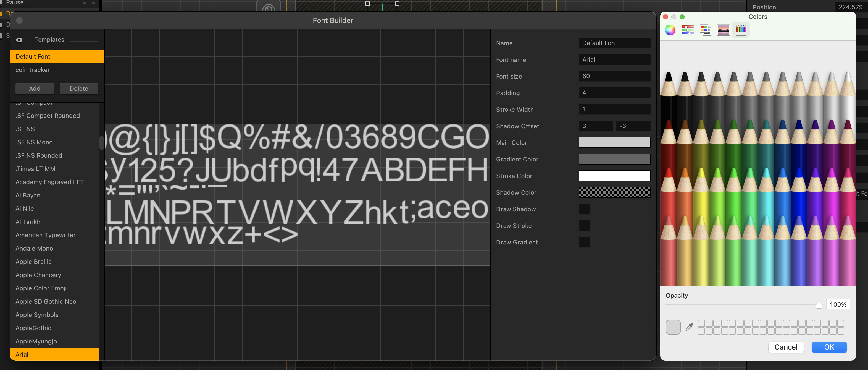Click the Add template button

pos(35,88)
